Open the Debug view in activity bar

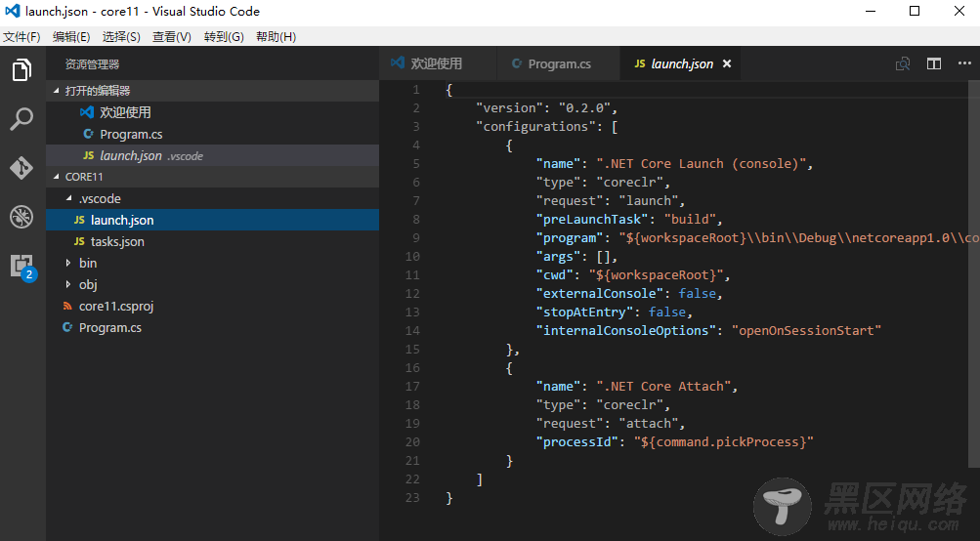[x=21, y=217]
